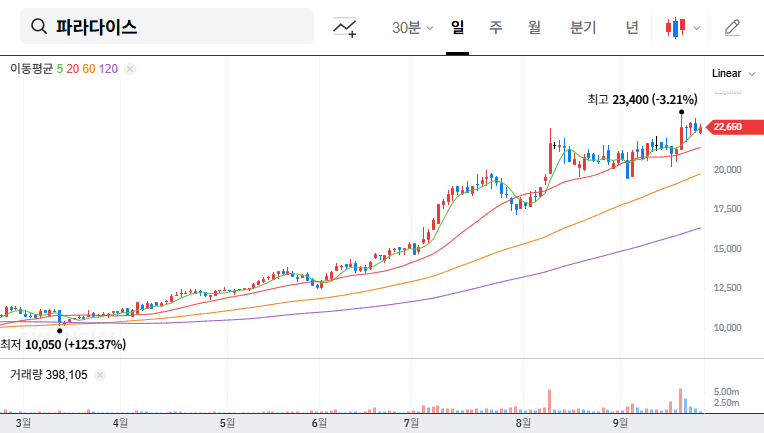The height and width of the screenshot is (433, 764).
Task: Click the candlestick chart type icon
Action: [676, 28]
